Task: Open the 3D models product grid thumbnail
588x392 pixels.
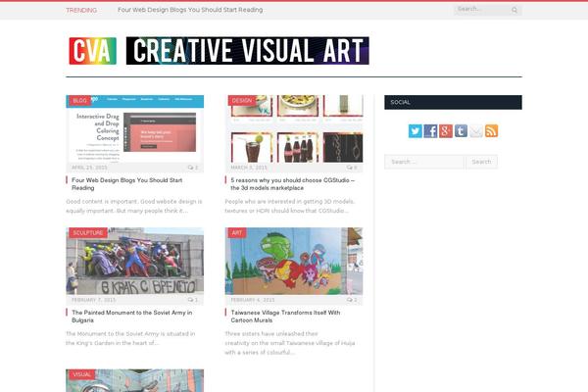Action: click(x=294, y=128)
